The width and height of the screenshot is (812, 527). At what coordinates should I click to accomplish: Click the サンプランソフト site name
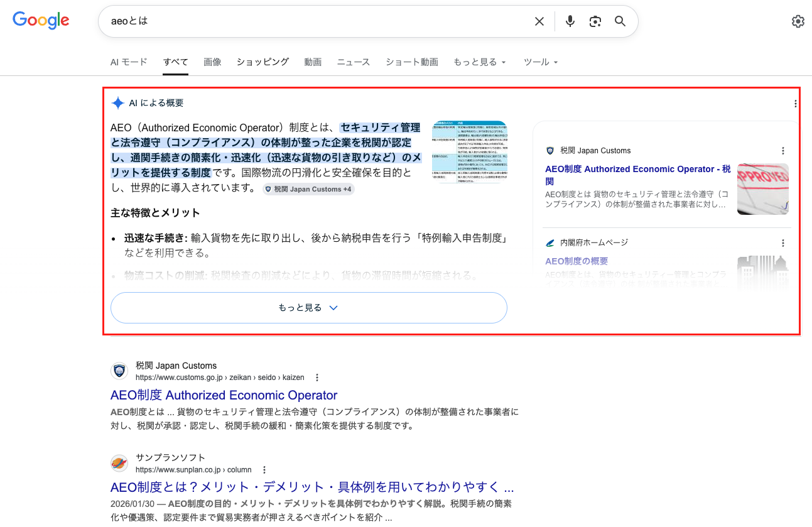pyautogui.click(x=170, y=457)
